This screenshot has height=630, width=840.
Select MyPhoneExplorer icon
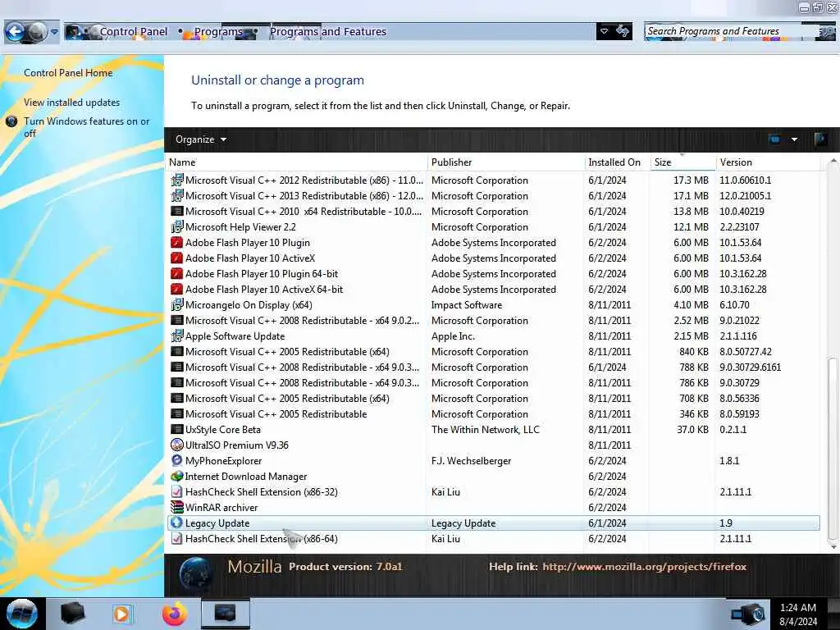tap(177, 460)
